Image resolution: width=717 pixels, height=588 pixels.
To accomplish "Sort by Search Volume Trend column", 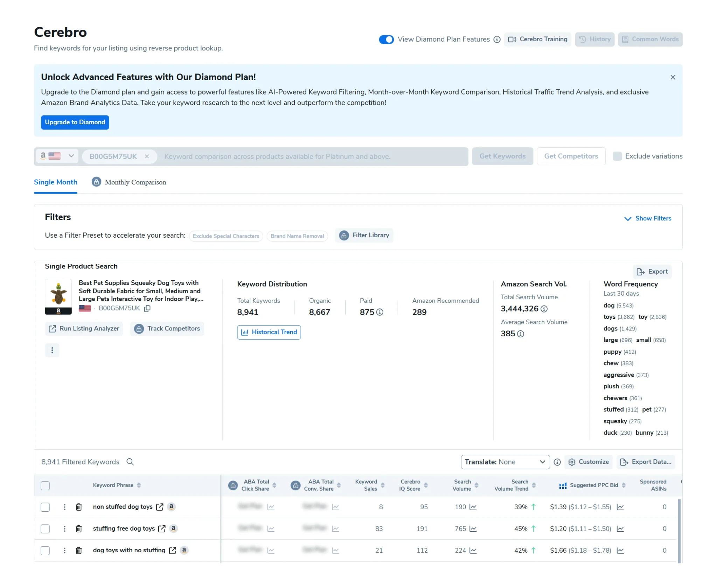I will pos(534,485).
